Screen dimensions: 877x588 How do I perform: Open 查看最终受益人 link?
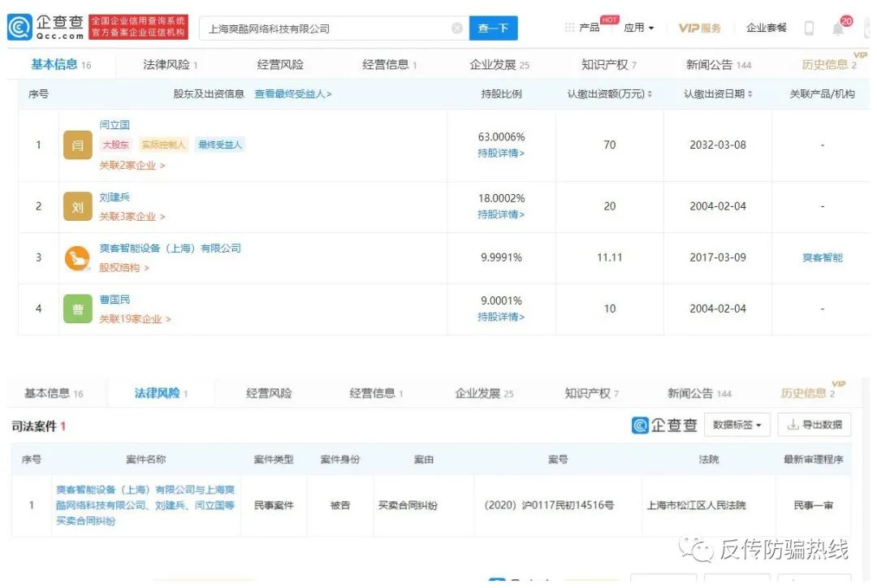pyautogui.click(x=293, y=94)
